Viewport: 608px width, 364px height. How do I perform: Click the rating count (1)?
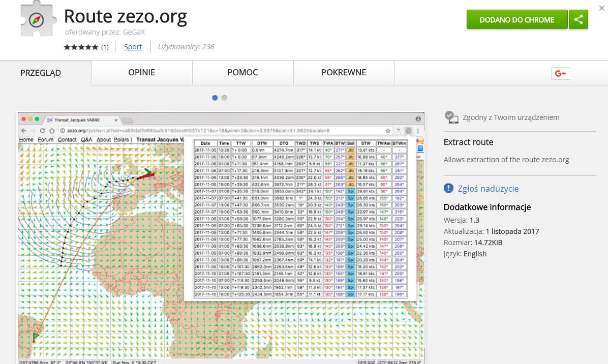pos(105,47)
